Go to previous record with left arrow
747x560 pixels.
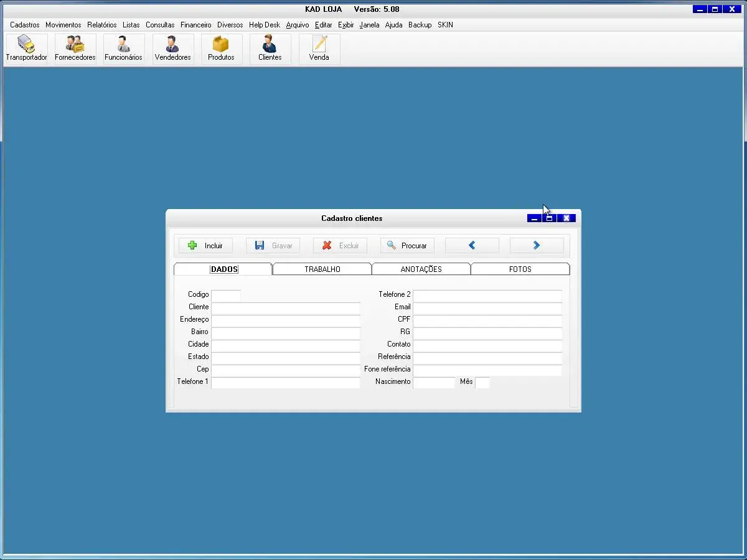tap(472, 246)
